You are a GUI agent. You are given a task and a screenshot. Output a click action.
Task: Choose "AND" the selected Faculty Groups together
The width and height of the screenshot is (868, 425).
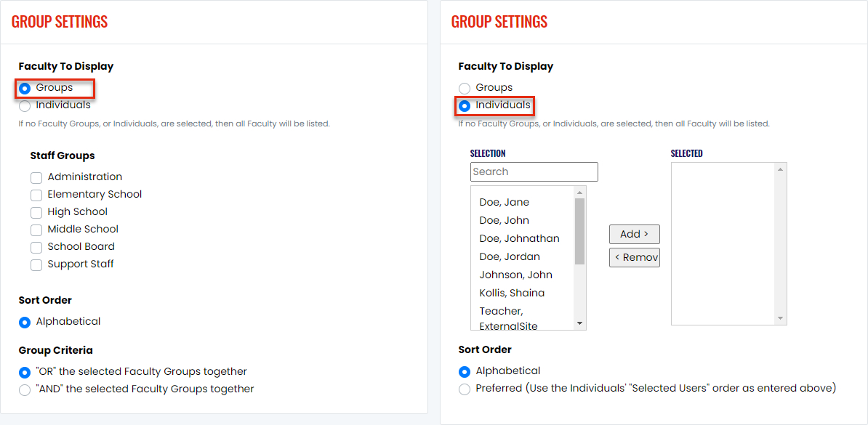coord(25,389)
